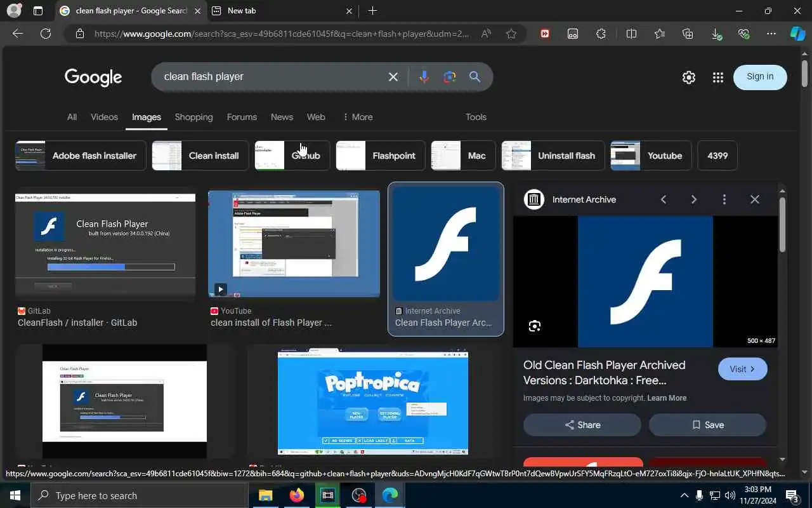Screen dimensions: 812x508
Task: Switch to the News tab
Action: (x=282, y=117)
